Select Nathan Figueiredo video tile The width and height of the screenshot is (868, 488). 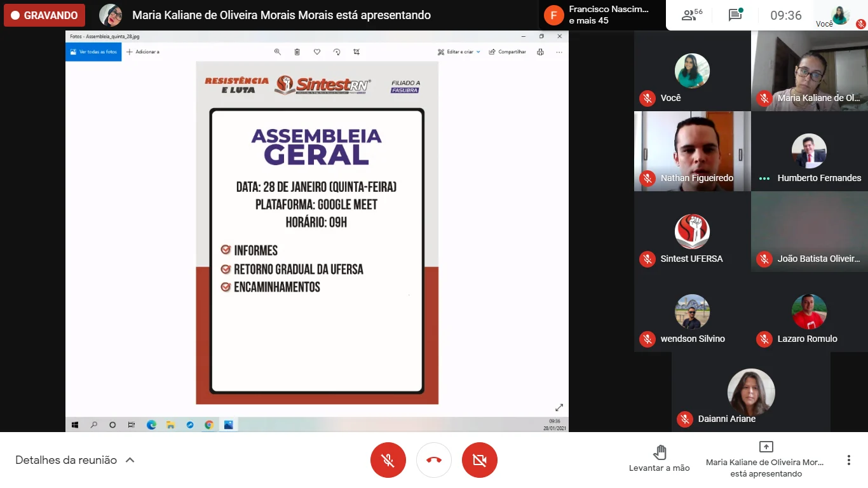[692, 151]
